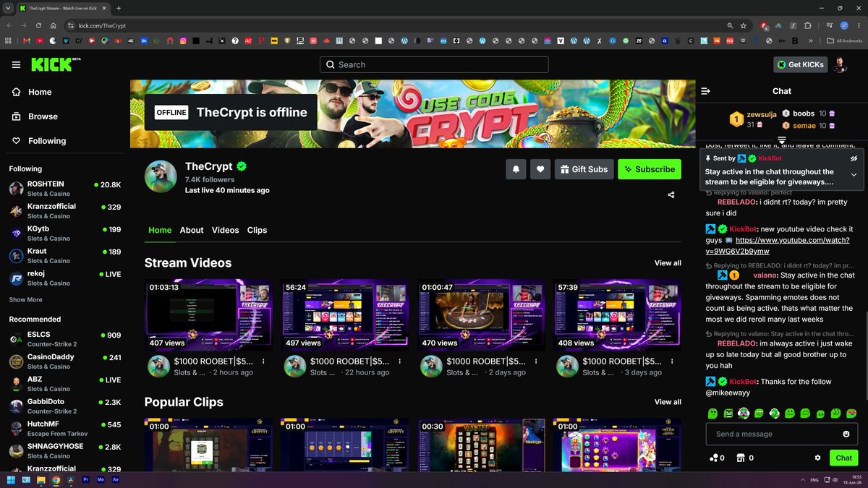Viewport: 868px width, 488px height.
Task: Click the green Chat send button
Action: tap(843, 458)
